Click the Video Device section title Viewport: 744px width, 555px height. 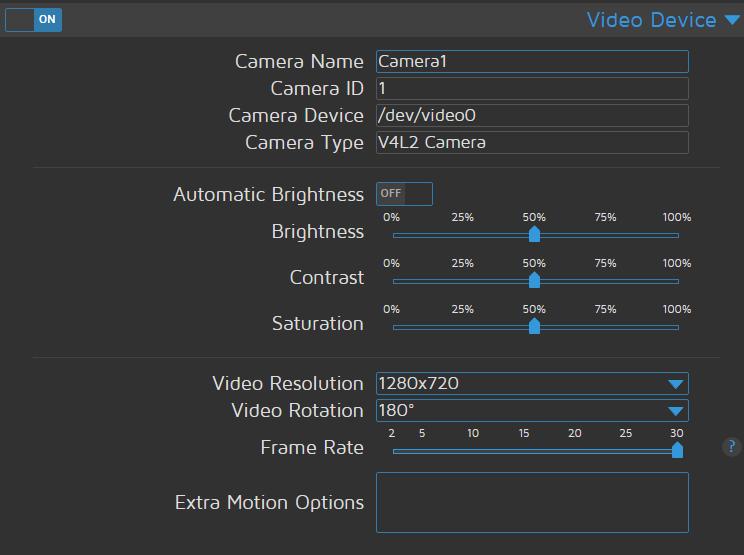(x=651, y=20)
